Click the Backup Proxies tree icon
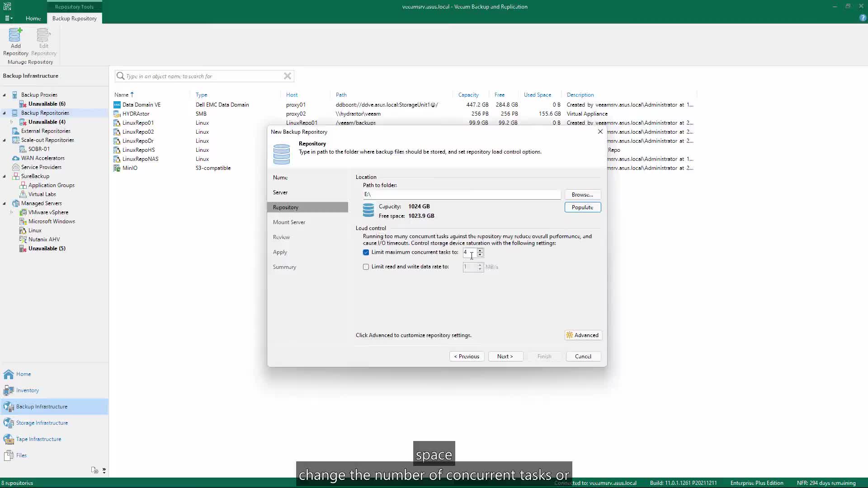Image resolution: width=868 pixels, height=488 pixels. click(15, 95)
